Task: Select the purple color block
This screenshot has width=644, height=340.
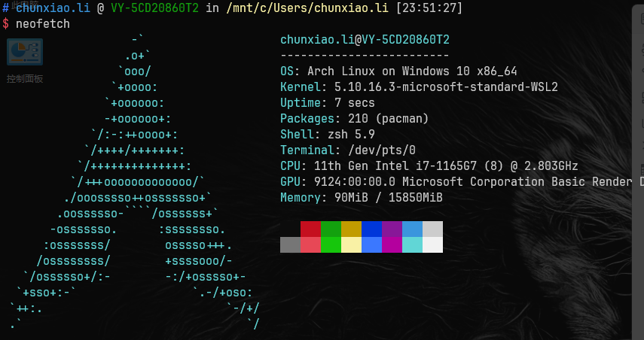Action: (x=392, y=229)
